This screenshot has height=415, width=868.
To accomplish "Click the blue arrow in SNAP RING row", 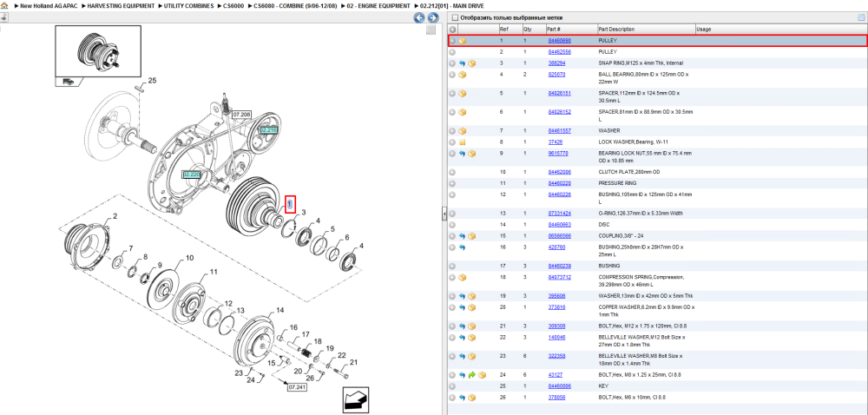I will coord(463,63).
